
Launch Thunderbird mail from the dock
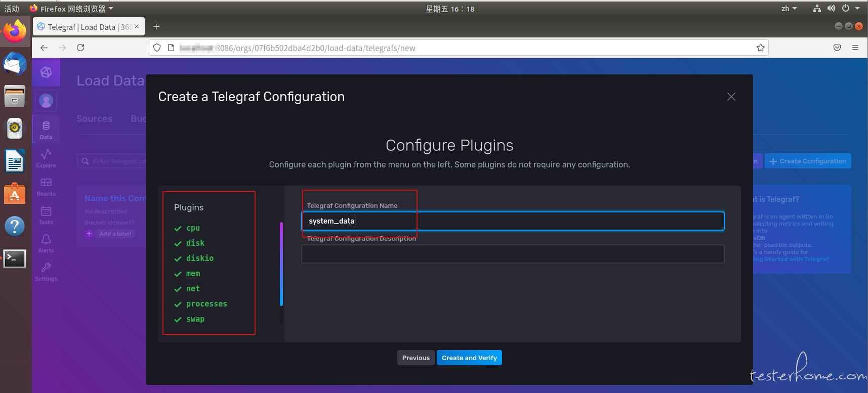[15, 64]
